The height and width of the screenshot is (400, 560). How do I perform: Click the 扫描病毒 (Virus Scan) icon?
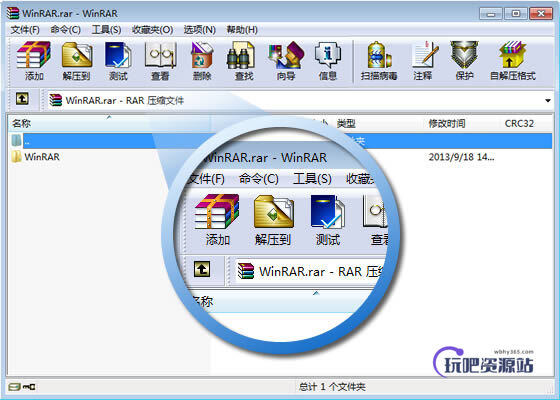pyautogui.click(x=379, y=61)
